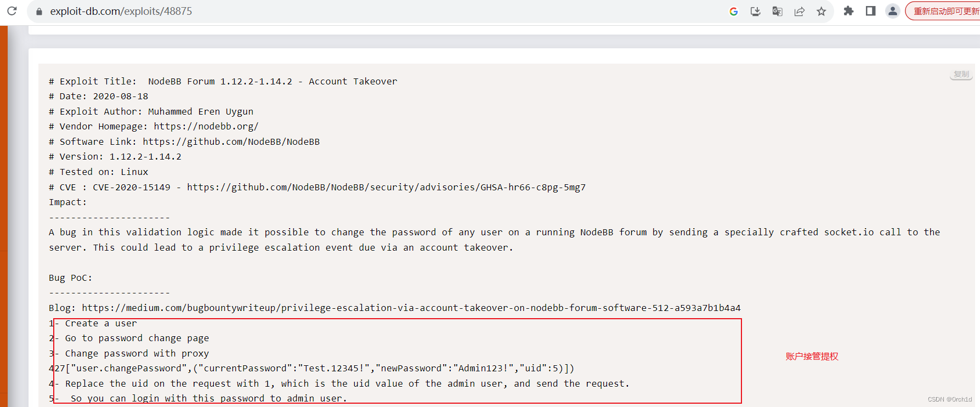Click step 1 Create a user
This screenshot has height=407, width=980.
(x=93, y=323)
